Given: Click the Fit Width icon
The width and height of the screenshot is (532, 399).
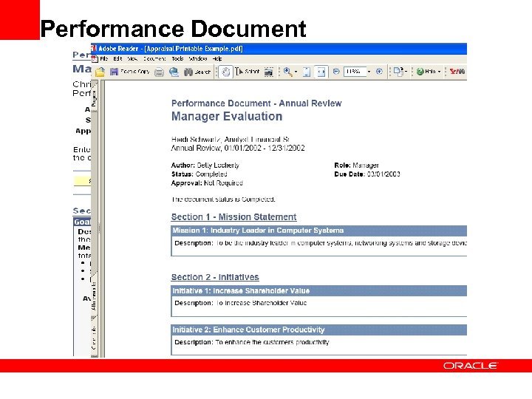Looking at the screenshot, I should (x=321, y=72).
